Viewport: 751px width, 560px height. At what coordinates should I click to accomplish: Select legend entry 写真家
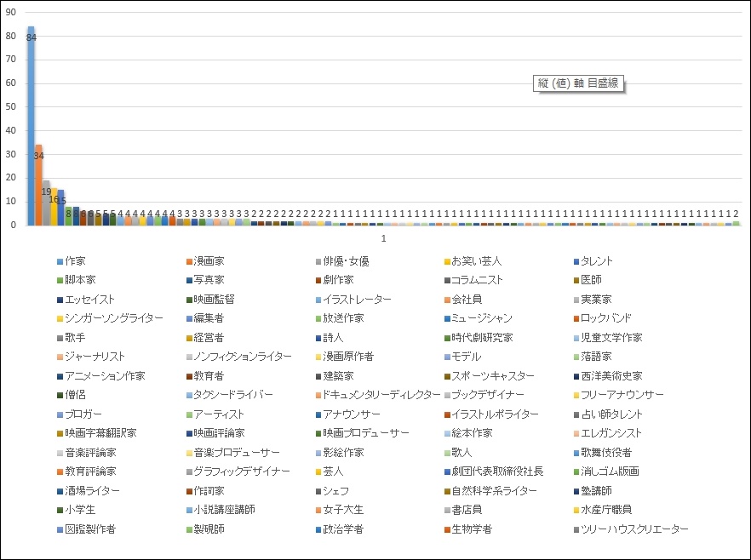(205, 280)
